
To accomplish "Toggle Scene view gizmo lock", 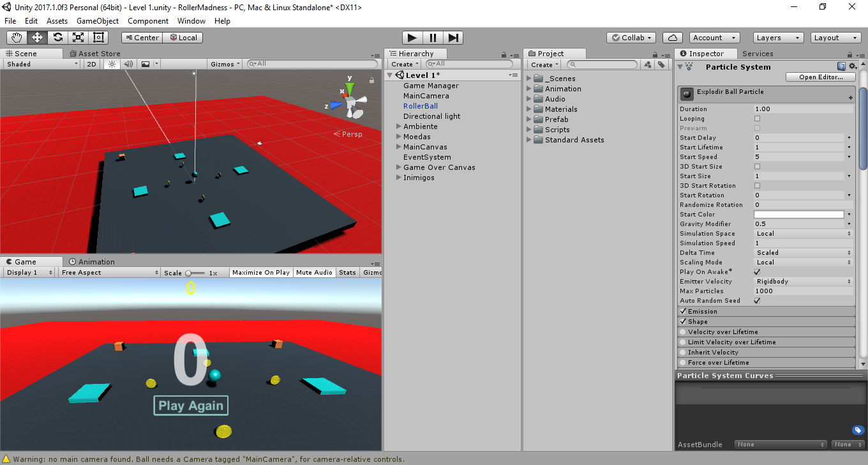I will (x=371, y=80).
